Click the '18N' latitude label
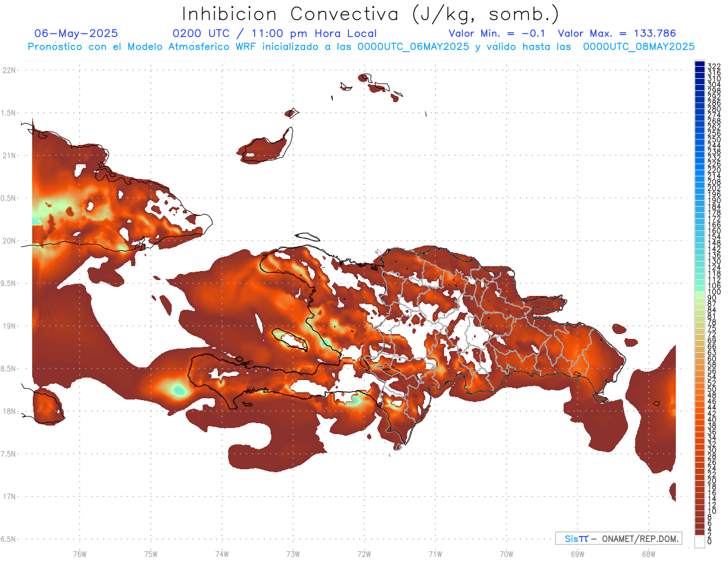Viewport: 728px width, 562px height. (9, 411)
